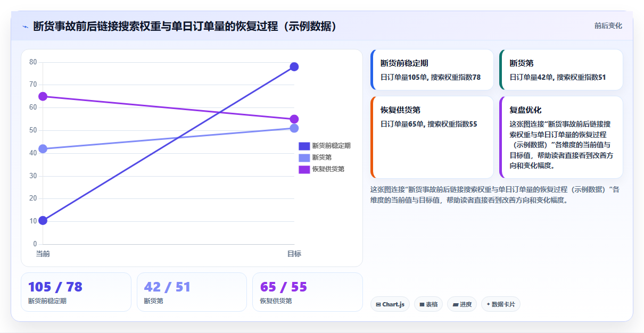644x333 pixels.
Task: Click the Chart.js tag chip
Action: pos(390,304)
